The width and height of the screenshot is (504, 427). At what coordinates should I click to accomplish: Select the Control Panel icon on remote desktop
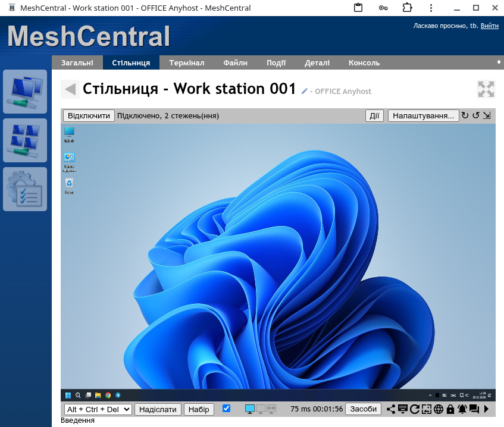point(69,162)
